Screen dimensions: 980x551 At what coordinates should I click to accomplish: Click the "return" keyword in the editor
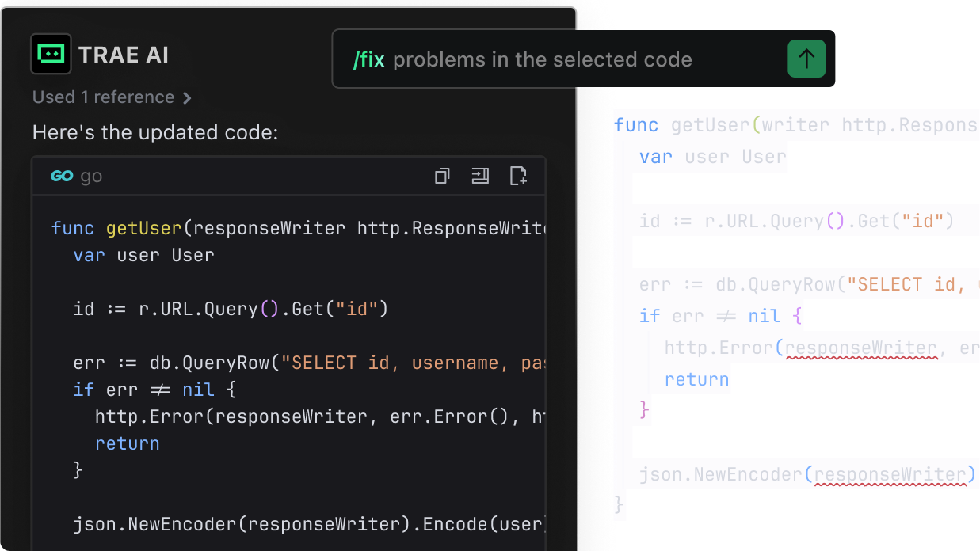click(x=697, y=379)
